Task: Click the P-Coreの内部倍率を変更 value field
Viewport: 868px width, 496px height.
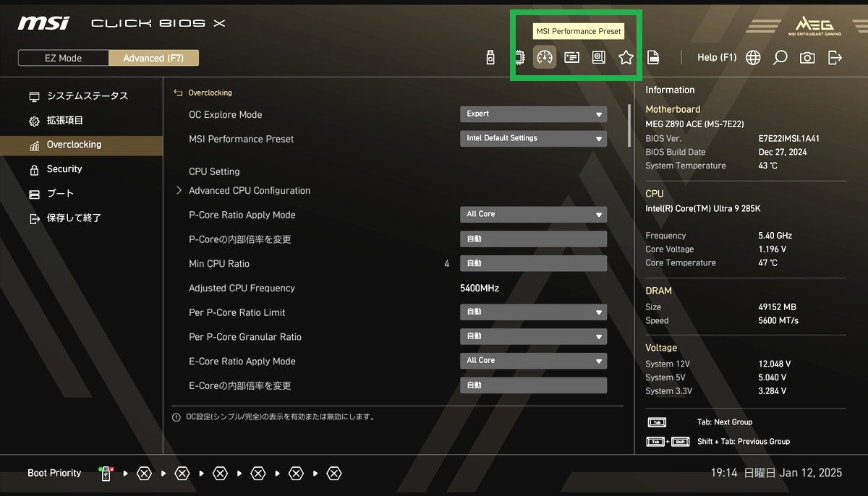Action: click(x=533, y=239)
